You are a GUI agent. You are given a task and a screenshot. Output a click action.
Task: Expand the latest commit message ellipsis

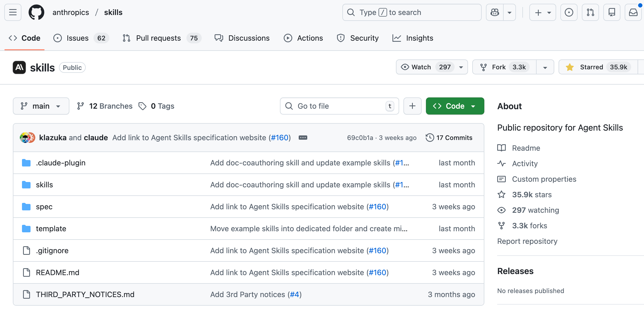pyautogui.click(x=303, y=138)
